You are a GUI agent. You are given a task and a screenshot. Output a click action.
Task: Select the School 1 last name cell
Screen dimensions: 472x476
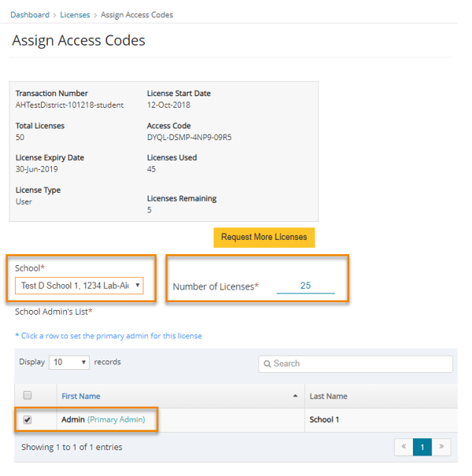(324, 419)
